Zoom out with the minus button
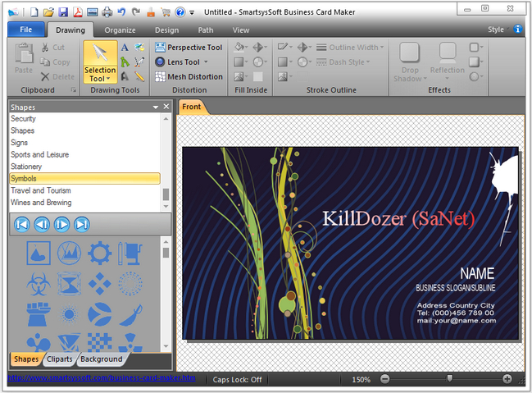Screen dimensions: 532x393 pos(384,379)
